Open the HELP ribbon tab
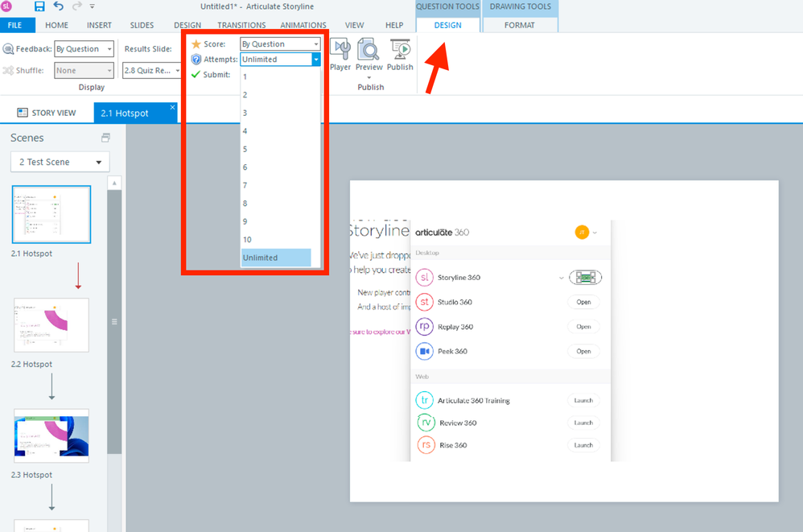 pyautogui.click(x=394, y=25)
